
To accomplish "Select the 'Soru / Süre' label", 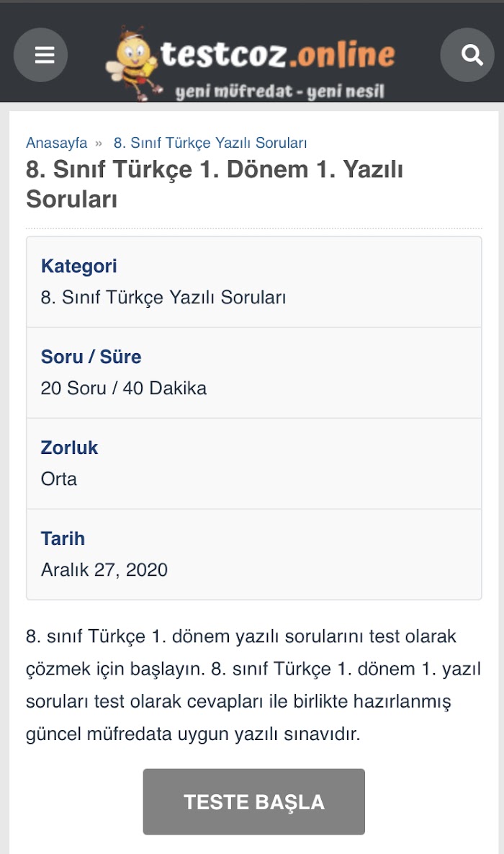I will (91, 357).
